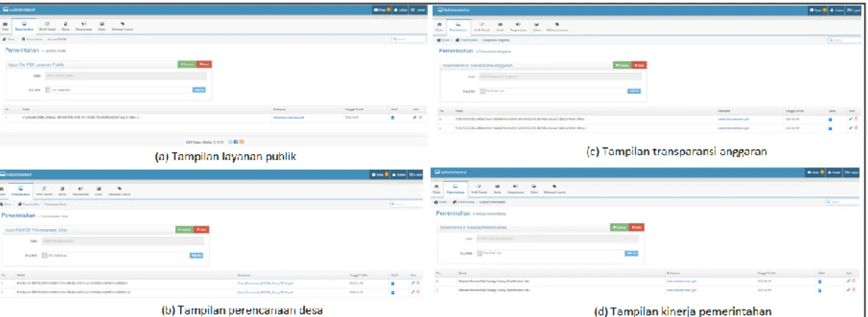The image size is (868, 317).
Task: Open Admin user menu in transparansi anggaran header
Action: pyautogui.click(x=837, y=11)
